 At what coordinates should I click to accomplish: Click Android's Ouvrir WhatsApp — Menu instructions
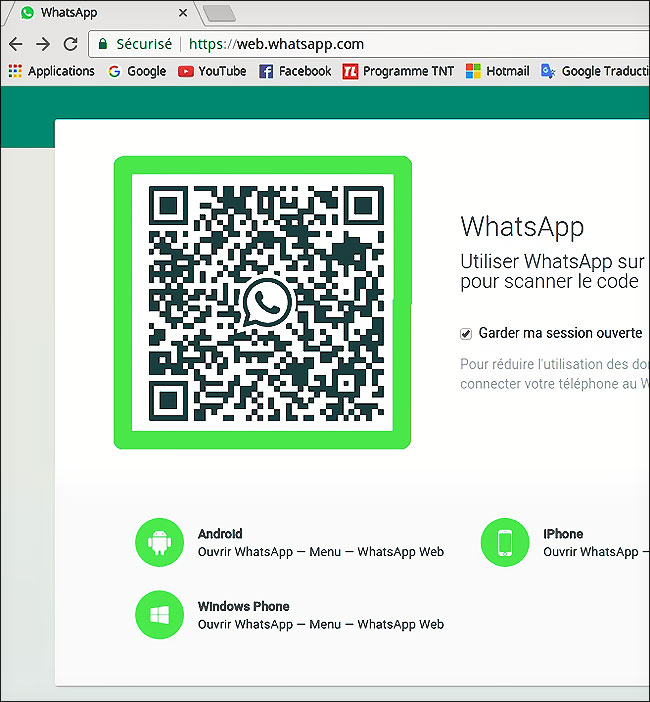pos(321,552)
